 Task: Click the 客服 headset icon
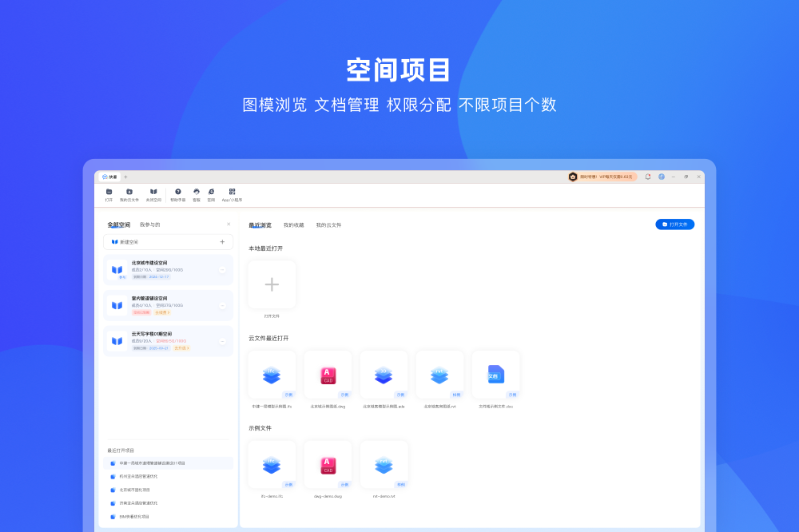(197, 192)
